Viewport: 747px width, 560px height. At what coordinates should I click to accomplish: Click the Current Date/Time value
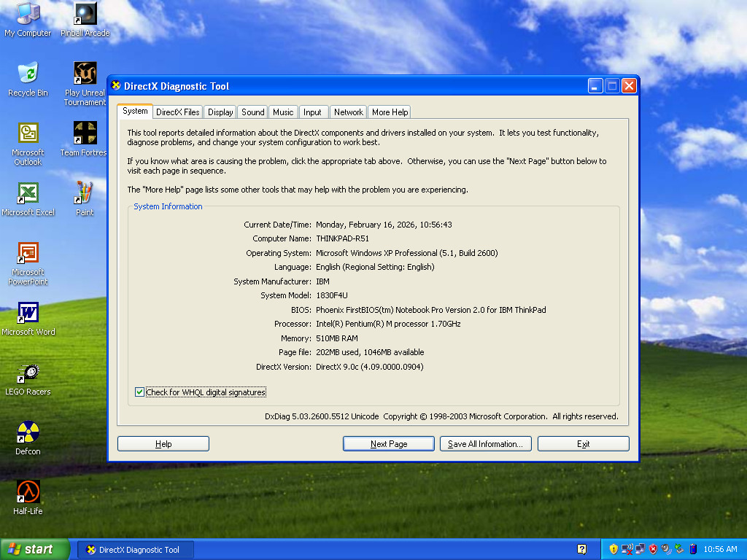pos(384,225)
